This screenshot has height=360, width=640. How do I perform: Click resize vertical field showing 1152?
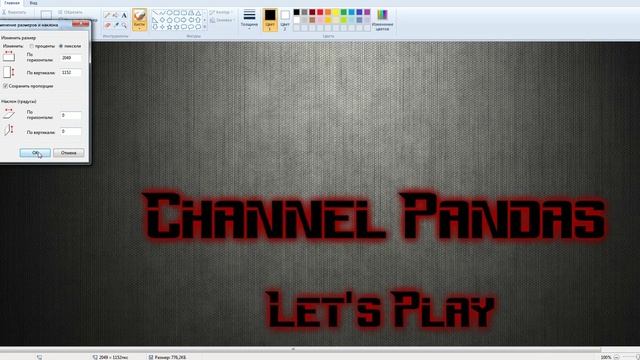[x=71, y=73]
